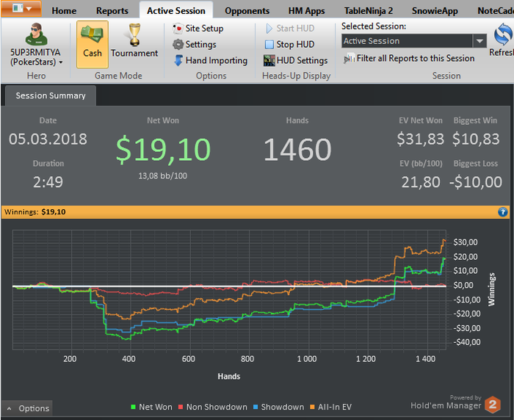Refresh the session with the blue arrows icon
The image size is (514, 420).
[503, 35]
